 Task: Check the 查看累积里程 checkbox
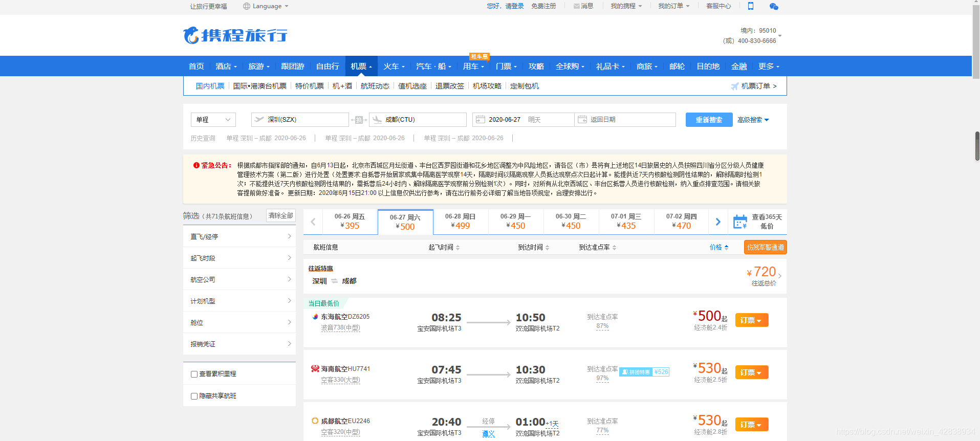point(194,374)
